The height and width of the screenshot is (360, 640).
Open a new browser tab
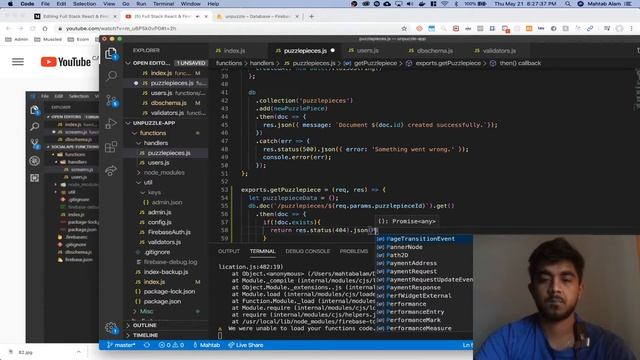pyautogui.click(x=311, y=16)
